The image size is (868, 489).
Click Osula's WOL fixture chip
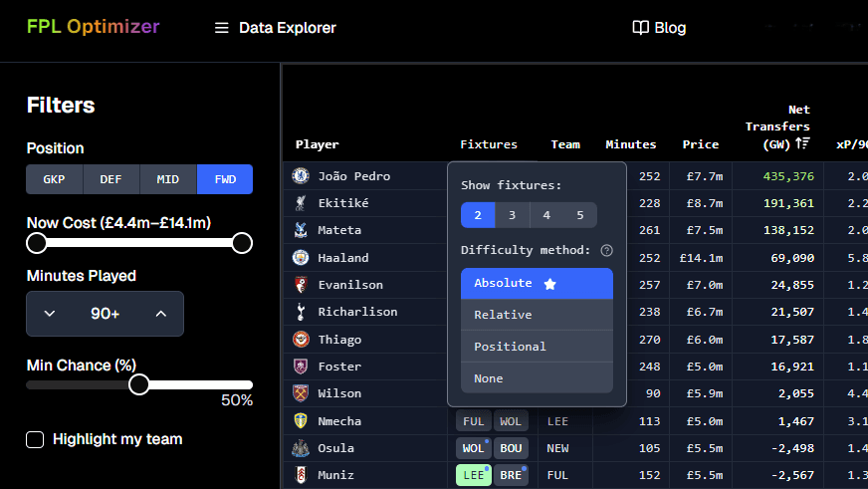click(474, 448)
